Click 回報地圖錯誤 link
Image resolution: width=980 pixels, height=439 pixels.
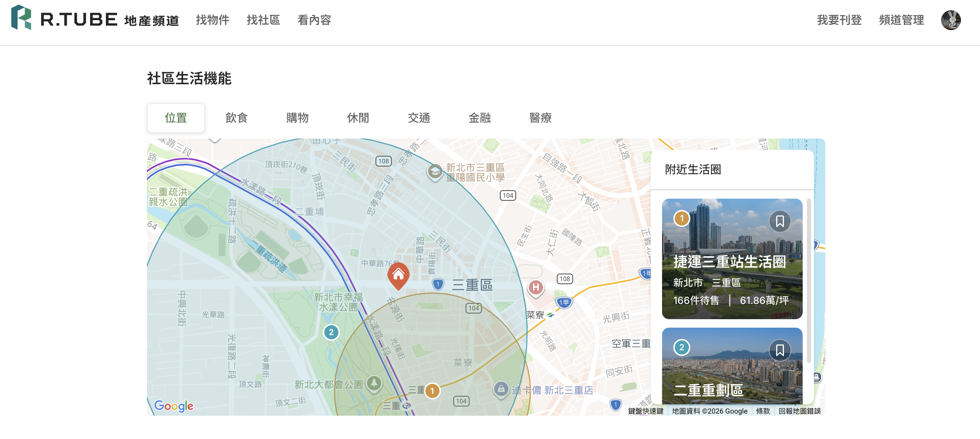(799, 411)
